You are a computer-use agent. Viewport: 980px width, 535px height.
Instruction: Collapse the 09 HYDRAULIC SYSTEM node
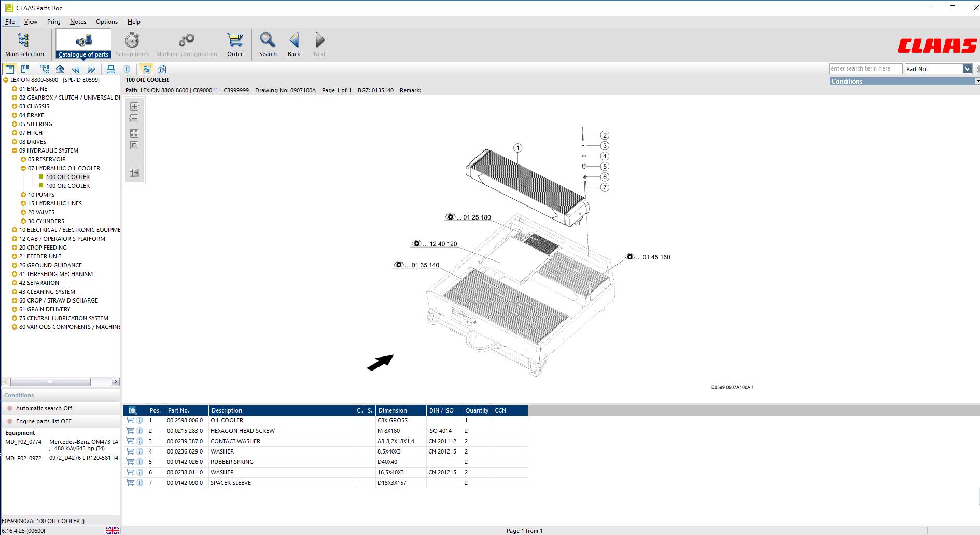click(15, 150)
